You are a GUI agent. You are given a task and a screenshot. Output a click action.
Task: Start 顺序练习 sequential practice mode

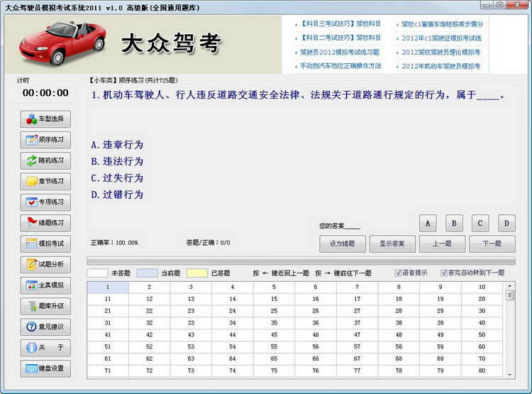click(45, 139)
